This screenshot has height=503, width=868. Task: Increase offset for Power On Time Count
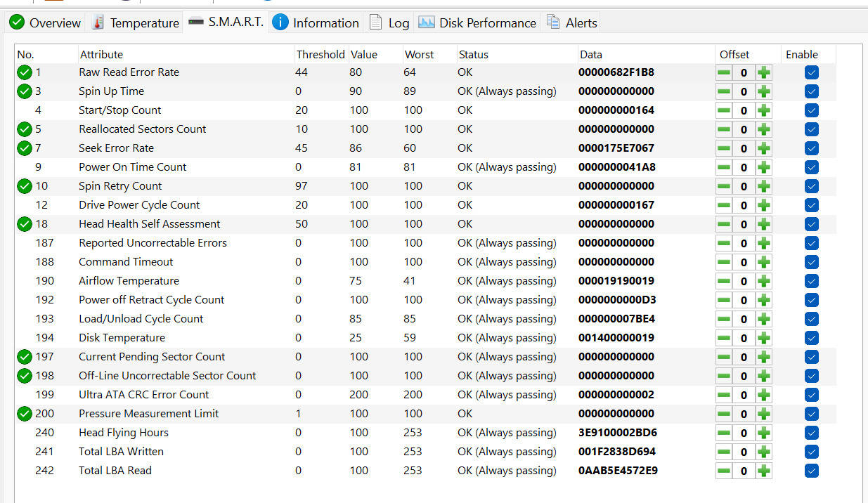point(764,167)
